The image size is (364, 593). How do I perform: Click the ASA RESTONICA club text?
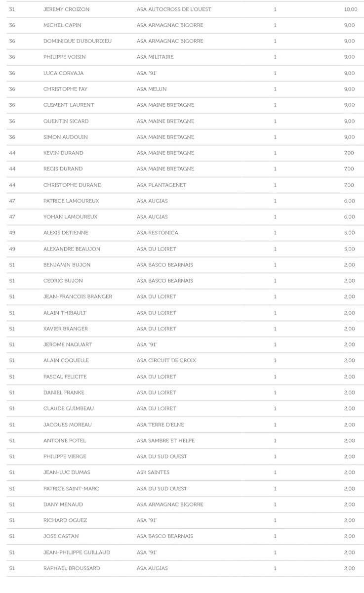point(158,233)
